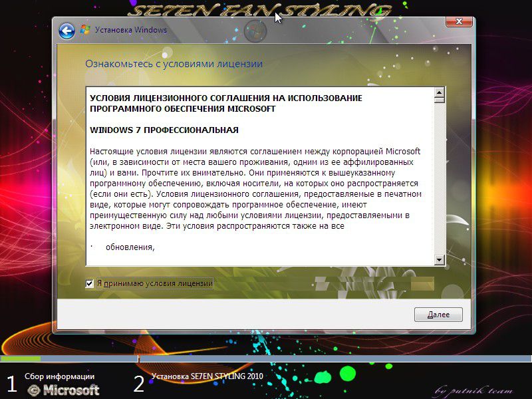Image resolution: width=532 pixels, height=399 pixels.
Task: Click the Microsoft logo at the bottom
Action: click(63, 390)
